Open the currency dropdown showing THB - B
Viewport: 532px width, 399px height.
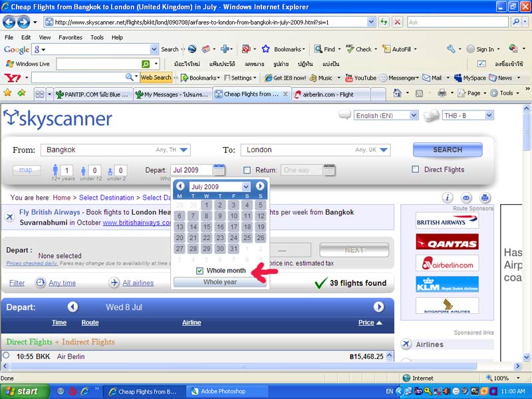(x=467, y=115)
